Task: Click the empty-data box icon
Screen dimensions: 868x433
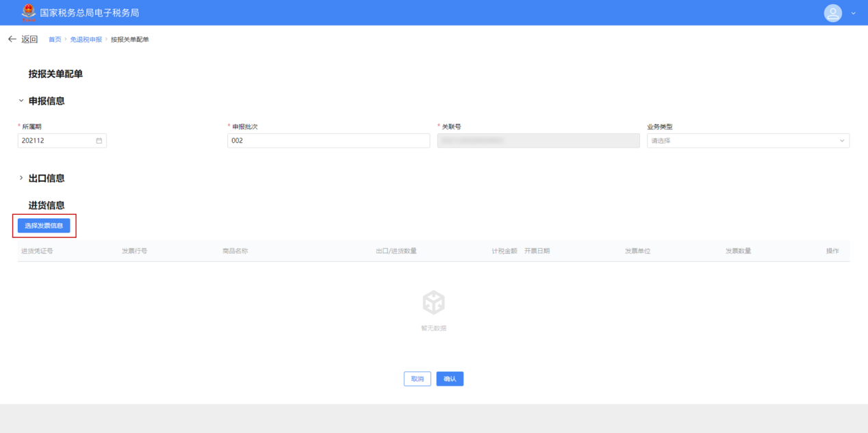Action: tap(433, 302)
